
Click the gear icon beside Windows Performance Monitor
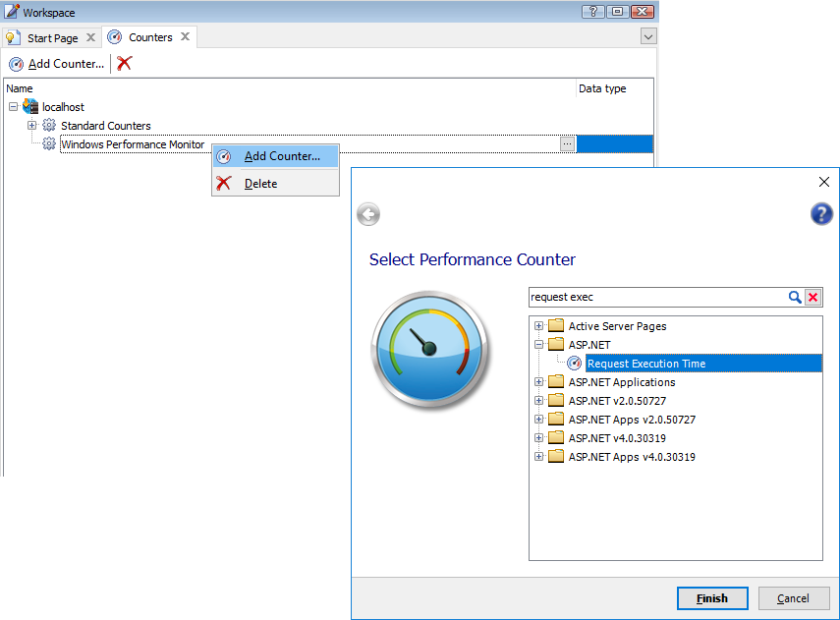(x=49, y=144)
